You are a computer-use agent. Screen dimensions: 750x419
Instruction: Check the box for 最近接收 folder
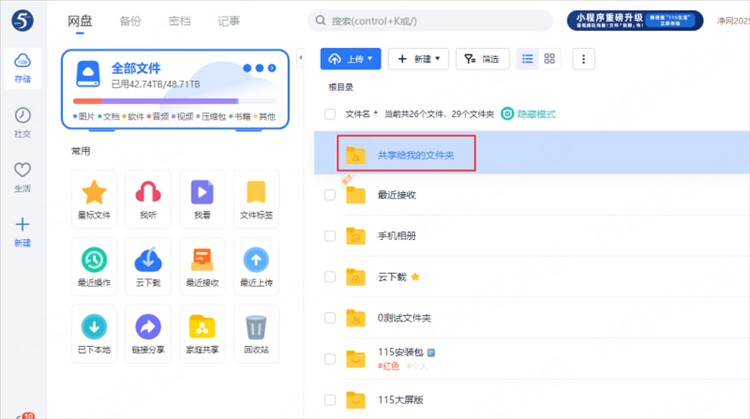pyautogui.click(x=330, y=195)
